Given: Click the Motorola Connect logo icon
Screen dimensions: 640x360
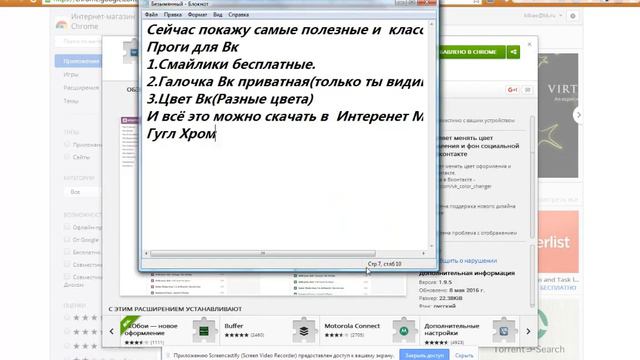Looking at the screenshot, I should pos(404,331).
